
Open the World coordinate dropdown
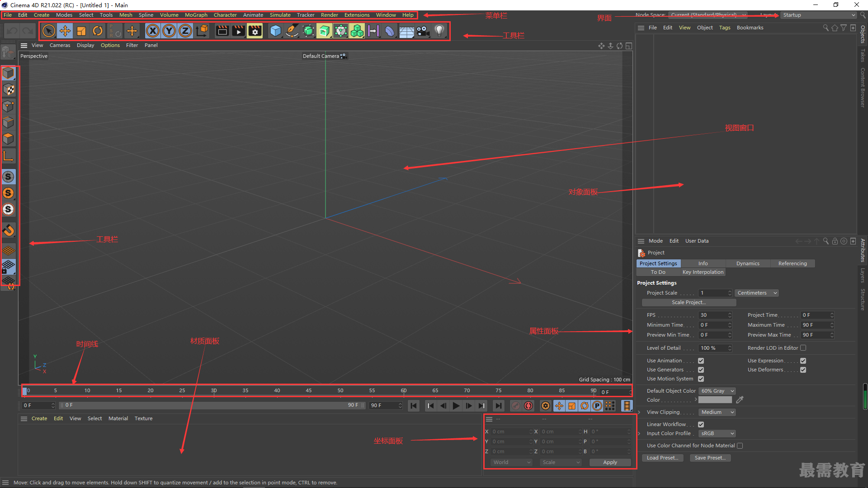(511, 462)
